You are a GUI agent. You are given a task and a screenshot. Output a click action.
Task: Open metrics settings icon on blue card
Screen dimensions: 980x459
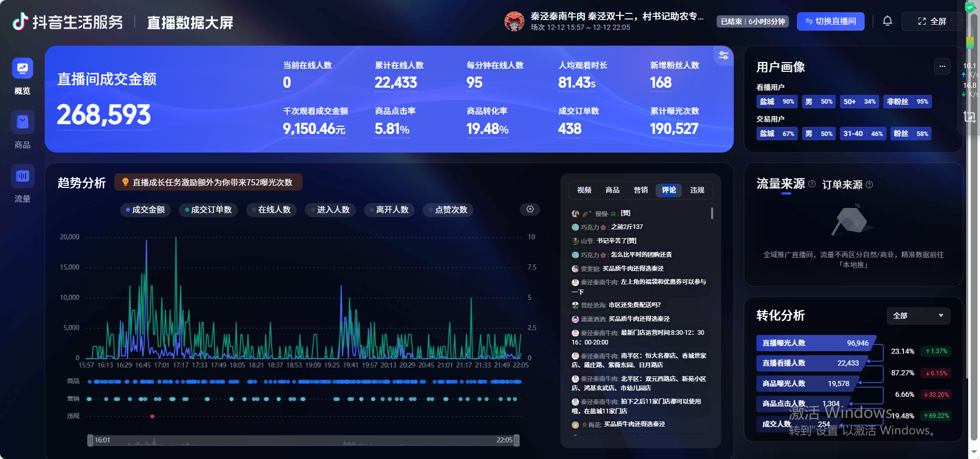click(723, 55)
